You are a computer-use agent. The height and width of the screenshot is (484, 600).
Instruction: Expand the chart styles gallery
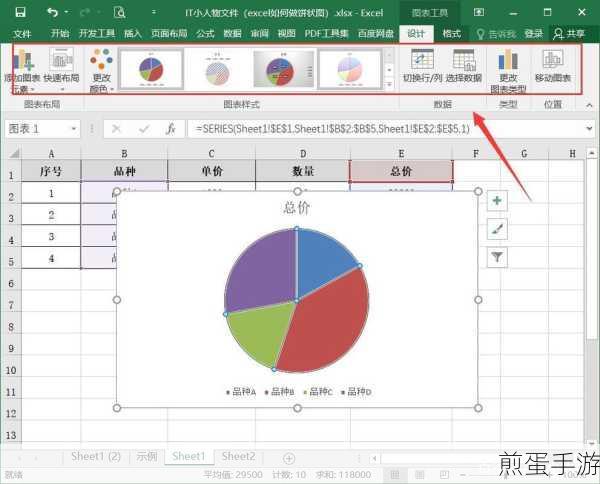(x=389, y=85)
